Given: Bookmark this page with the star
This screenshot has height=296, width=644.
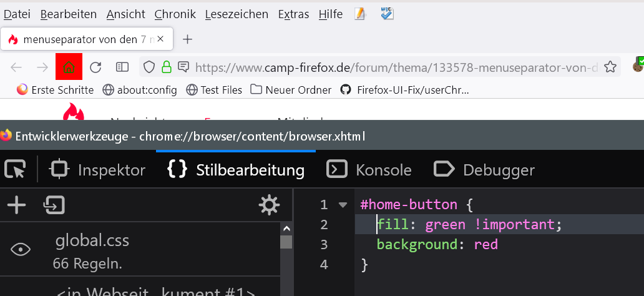Looking at the screenshot, I should [610, 67].
